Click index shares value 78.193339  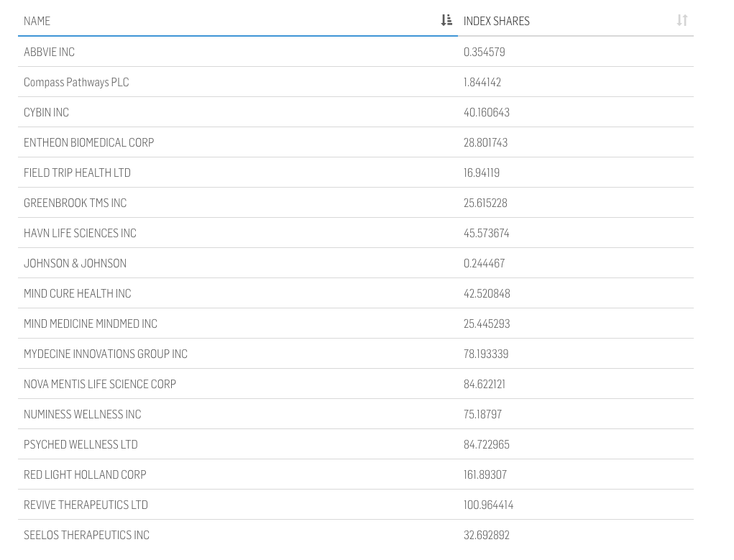[x=486, y=354]
